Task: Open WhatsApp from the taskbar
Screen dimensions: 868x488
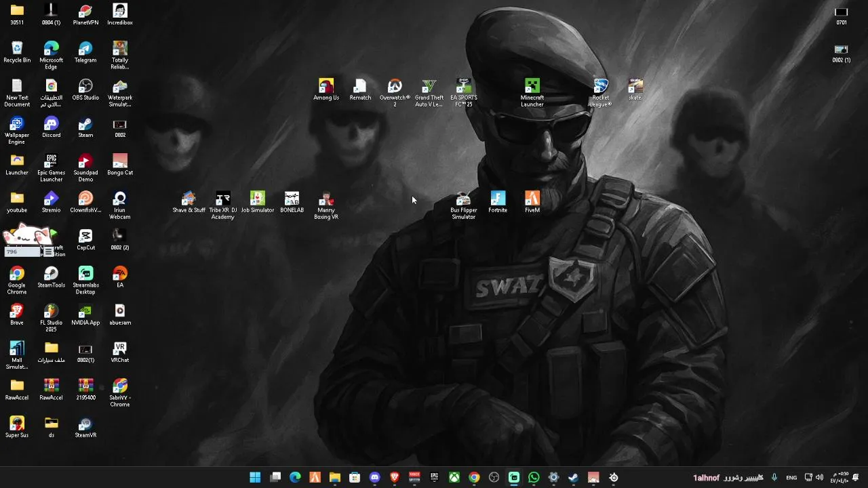Action: point(534,478)
